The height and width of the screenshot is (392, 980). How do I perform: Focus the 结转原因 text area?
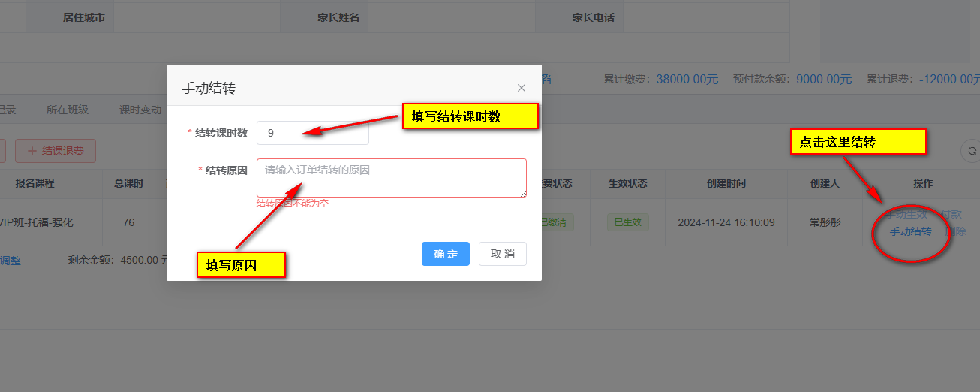pyautogui.click(x=391, y=178)
